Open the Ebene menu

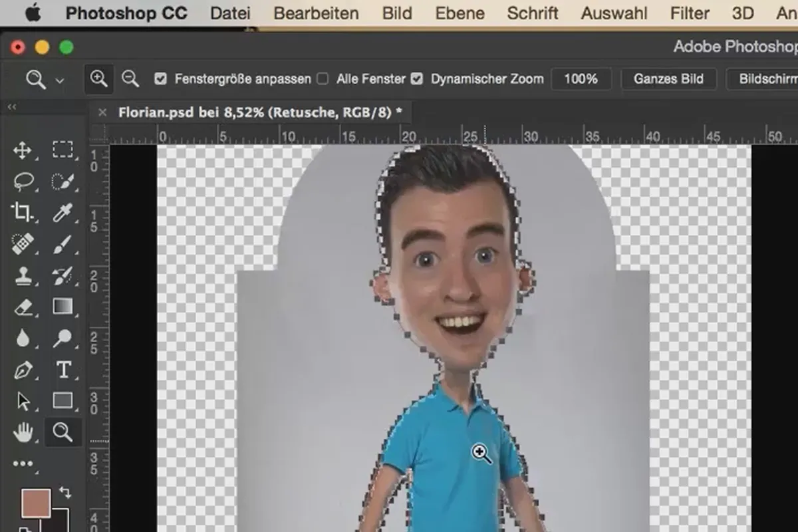(459, 13)
